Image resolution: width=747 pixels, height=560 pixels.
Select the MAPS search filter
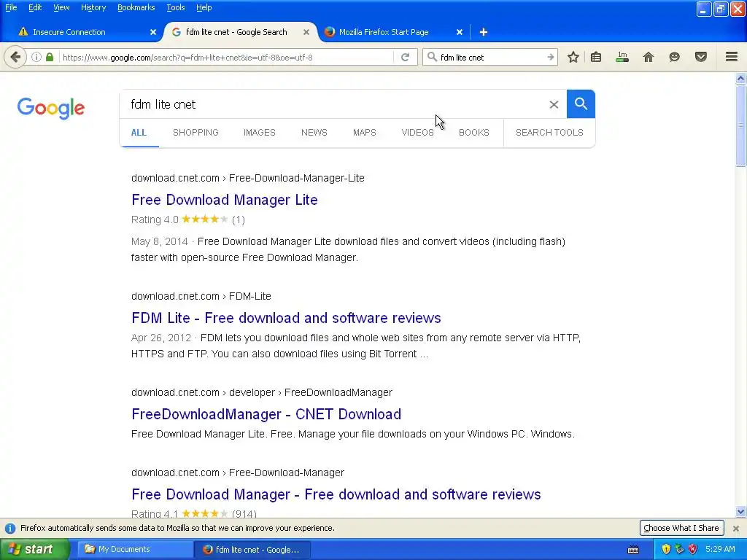pos(365,133)
